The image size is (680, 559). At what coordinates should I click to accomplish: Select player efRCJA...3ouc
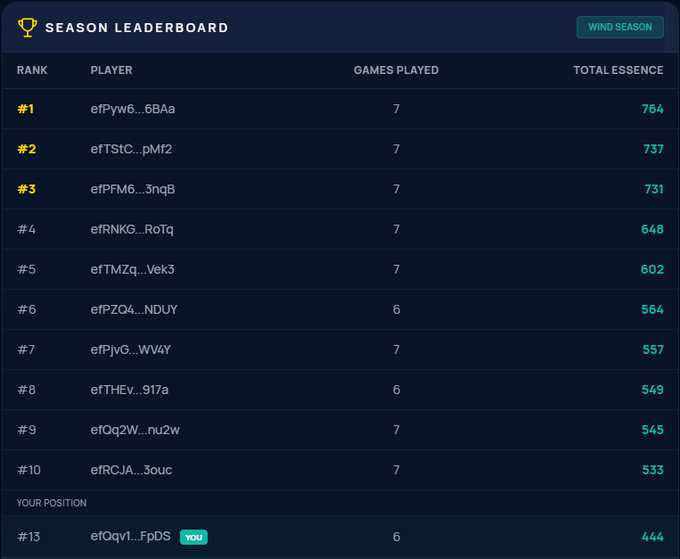pos(131,470)
